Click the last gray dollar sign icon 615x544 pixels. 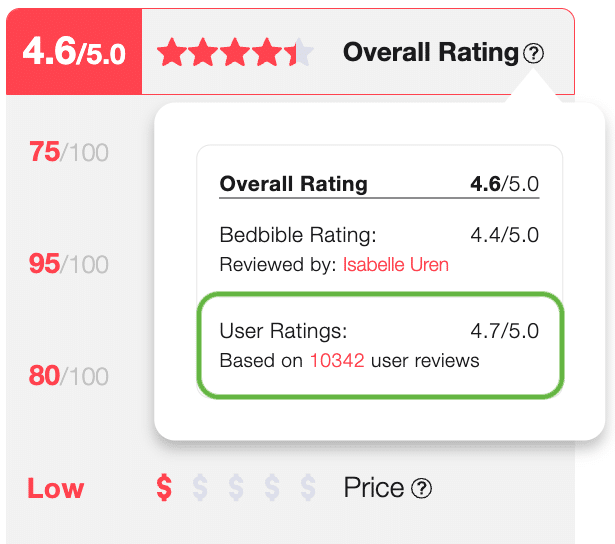coord(308,488)
